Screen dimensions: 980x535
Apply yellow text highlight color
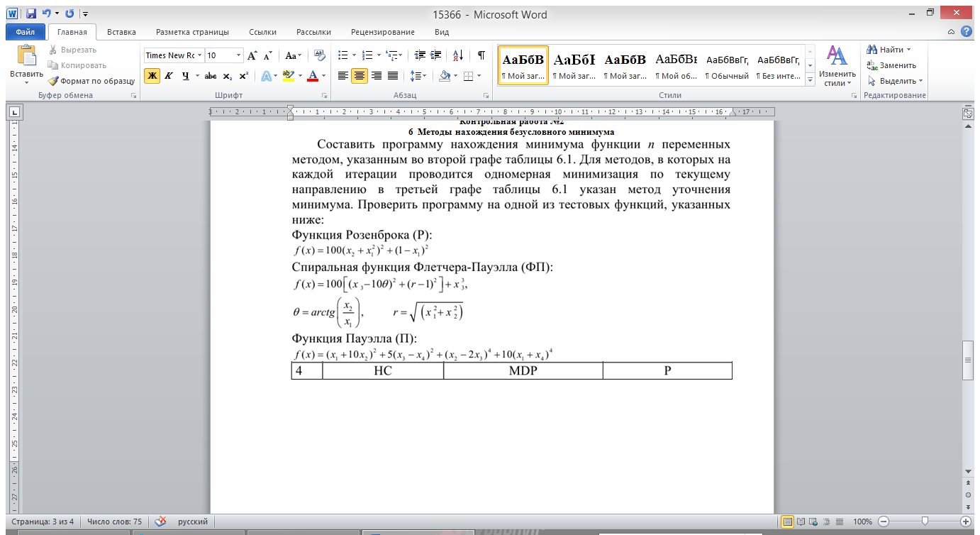pos(288,76)
